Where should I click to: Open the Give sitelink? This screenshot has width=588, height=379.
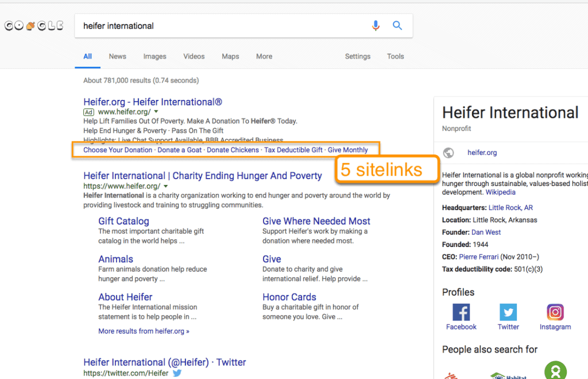(x=272, y=259)
